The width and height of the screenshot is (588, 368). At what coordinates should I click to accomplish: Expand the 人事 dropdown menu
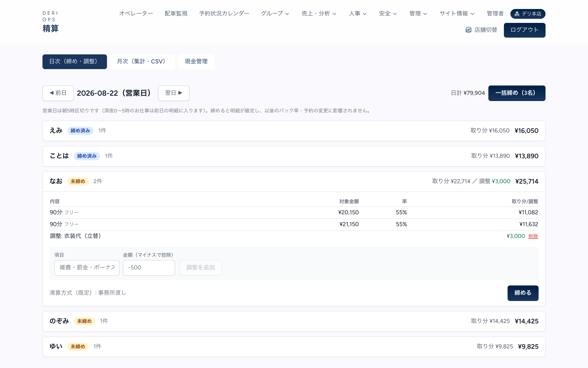click(358, 13)
